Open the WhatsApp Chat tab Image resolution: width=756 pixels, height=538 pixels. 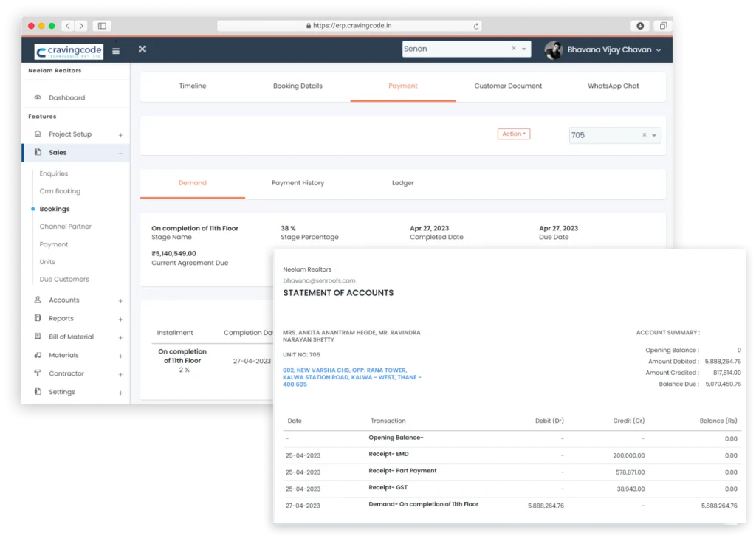tap(613, 86)
